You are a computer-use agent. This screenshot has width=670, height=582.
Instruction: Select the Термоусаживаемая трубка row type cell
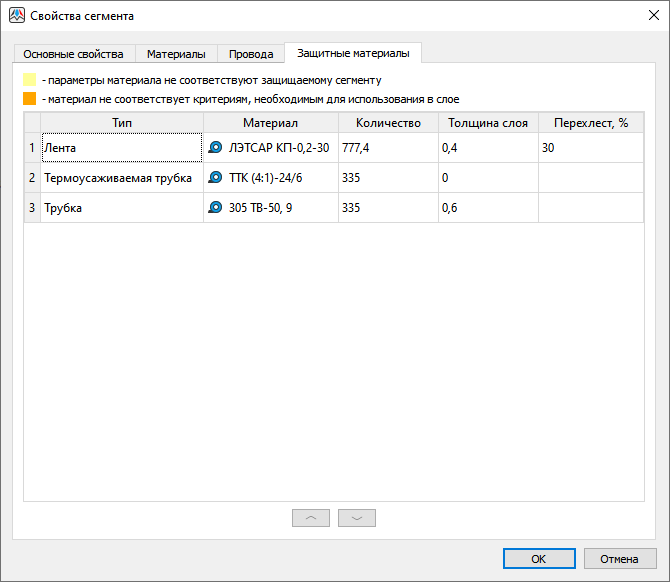point(121,178)
